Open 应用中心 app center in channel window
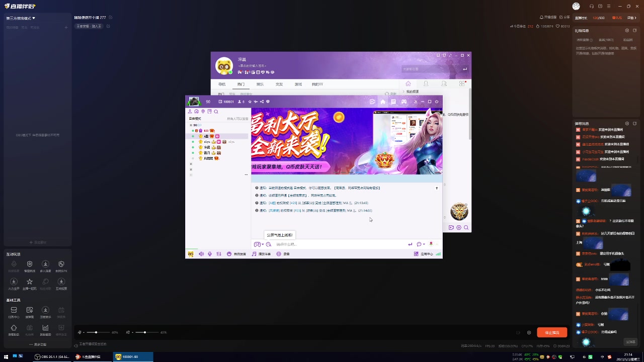644x362 pixels. point(423,254)
